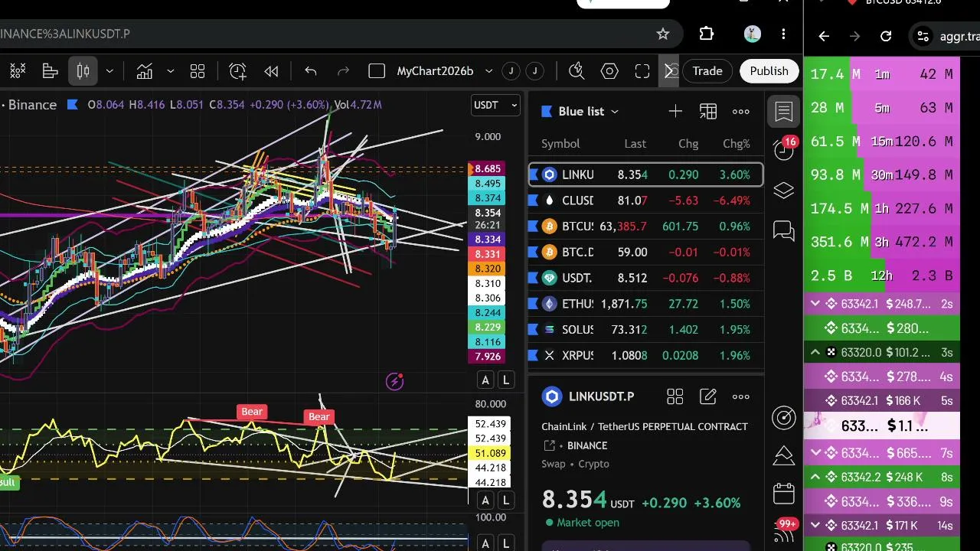Create an alert with the clock-plus icon
980x551 pixels.
238,71
